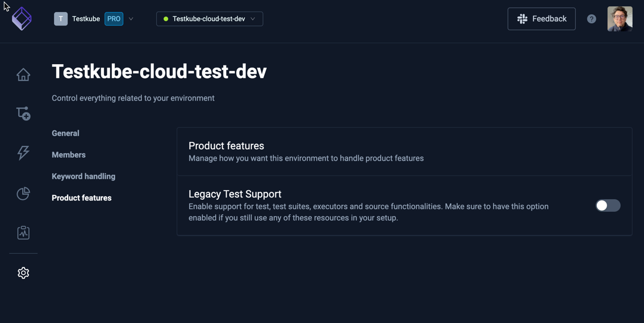Select the Keyword handling tab

(x=83, y=177)
